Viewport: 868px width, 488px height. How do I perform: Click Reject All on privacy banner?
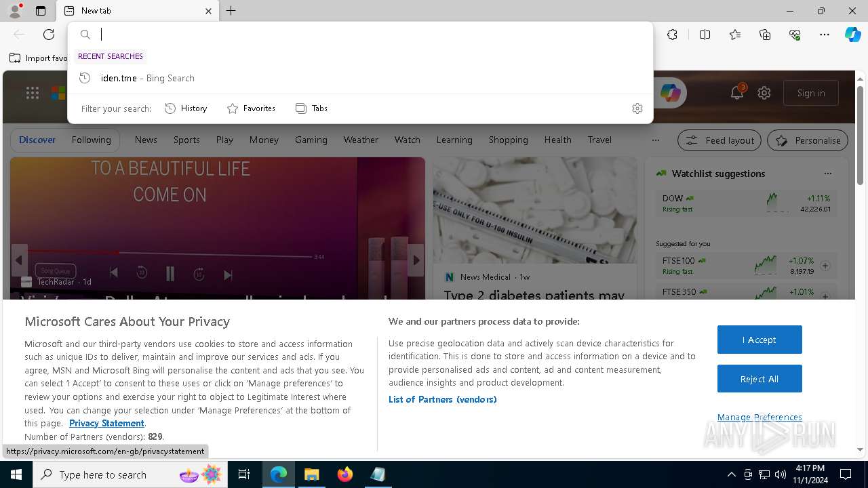pyautogui.click(x=759, y=379)
